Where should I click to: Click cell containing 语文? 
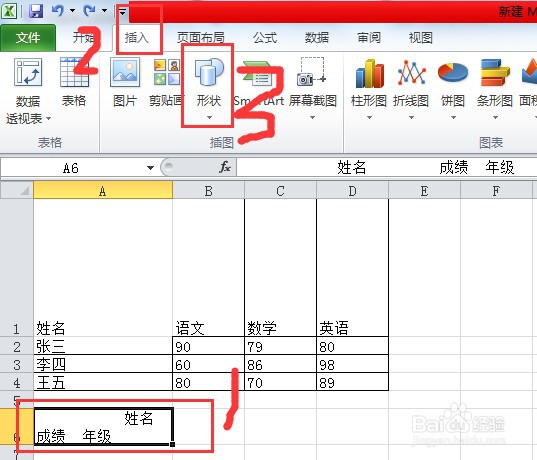(x=209, y=268)
